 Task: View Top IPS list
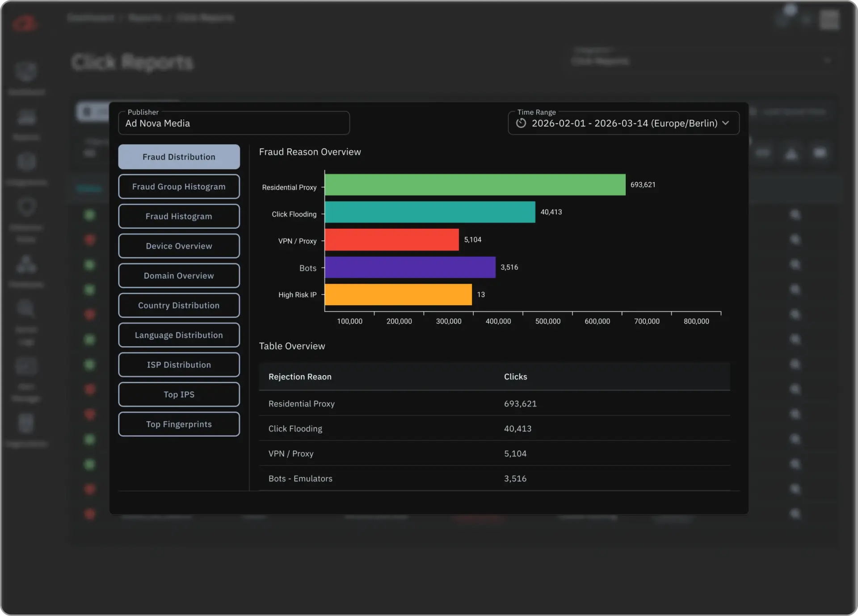tap(179, 394)
